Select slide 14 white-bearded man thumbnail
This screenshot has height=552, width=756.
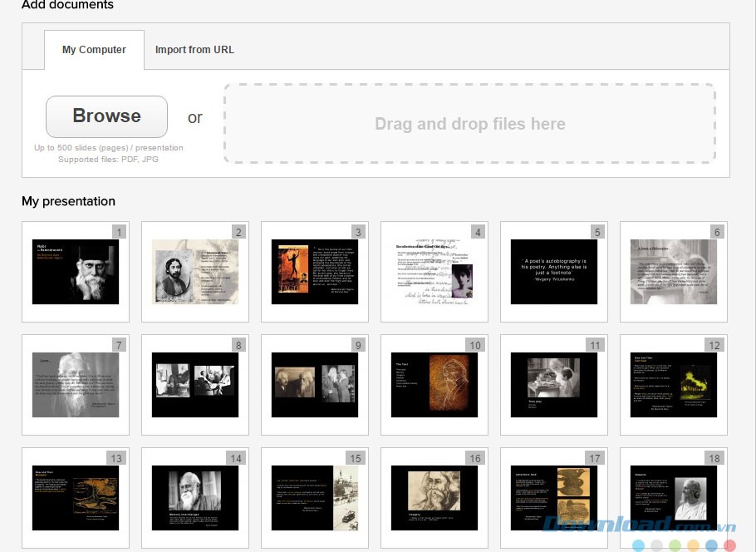point(195,498)
